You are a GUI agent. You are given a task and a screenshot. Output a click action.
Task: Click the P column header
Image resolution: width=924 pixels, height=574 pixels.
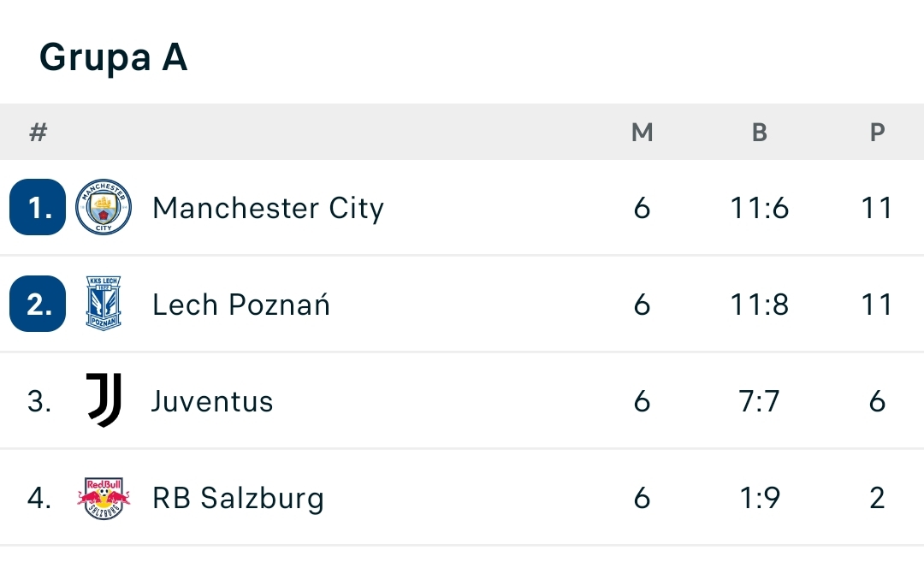[x=877, y=133]
